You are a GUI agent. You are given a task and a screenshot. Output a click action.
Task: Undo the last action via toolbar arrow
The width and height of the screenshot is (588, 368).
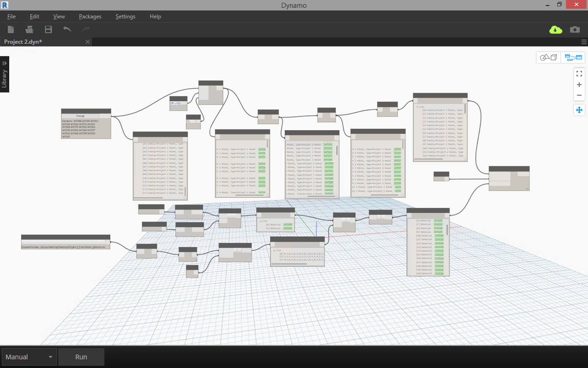67,29
